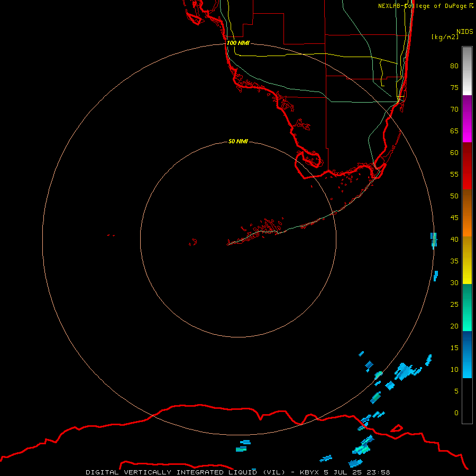Click the 55 value on the color scale
The image size is (476, 476).
click(454, 174)
